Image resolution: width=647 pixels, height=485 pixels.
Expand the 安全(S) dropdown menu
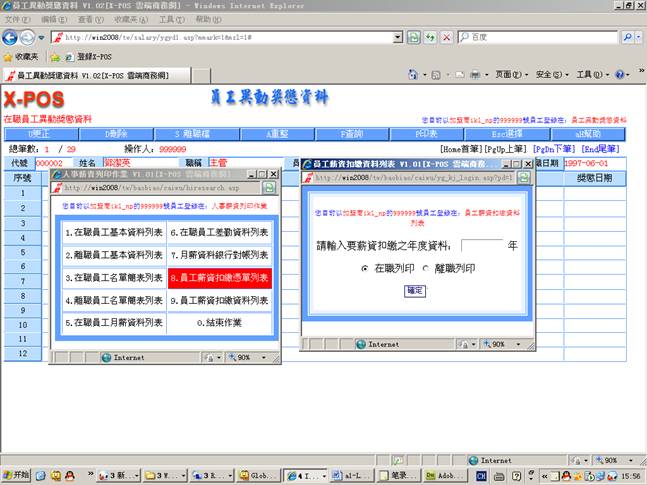[552, 75]
